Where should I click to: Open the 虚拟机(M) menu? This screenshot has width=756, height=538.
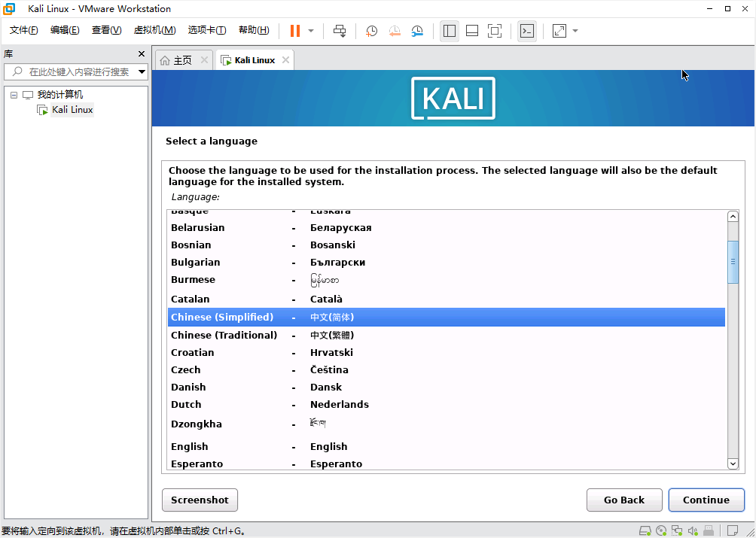point(154,30)
